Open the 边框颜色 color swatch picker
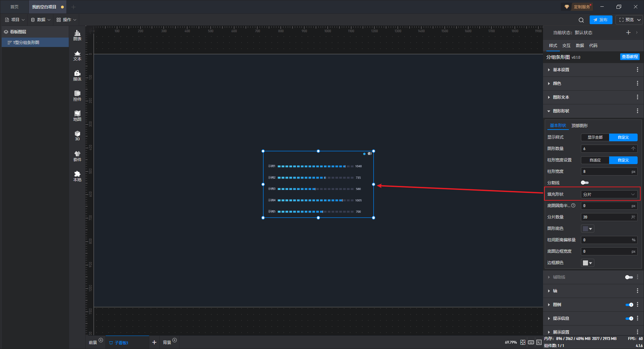The image size is (644, 349). (x=588, y=263)
